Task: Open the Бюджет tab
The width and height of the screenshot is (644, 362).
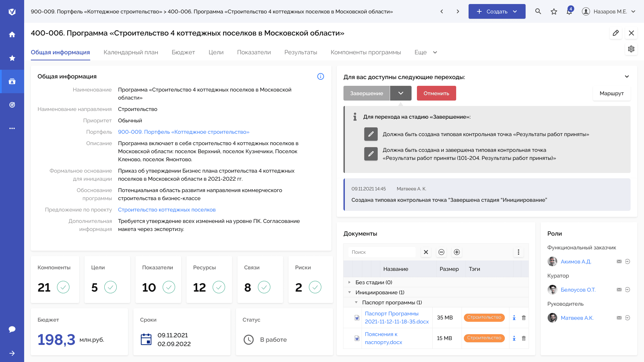Action: [x=183, y=52]
